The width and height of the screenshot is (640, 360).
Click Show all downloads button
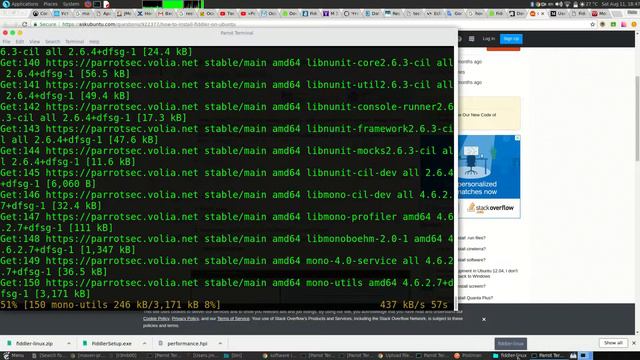coord(613,343)
